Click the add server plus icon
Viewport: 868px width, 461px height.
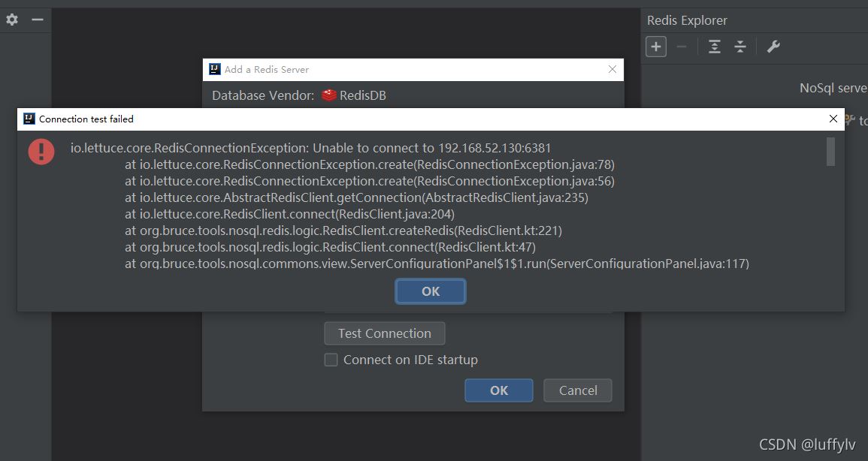click(x=656, y=47)
